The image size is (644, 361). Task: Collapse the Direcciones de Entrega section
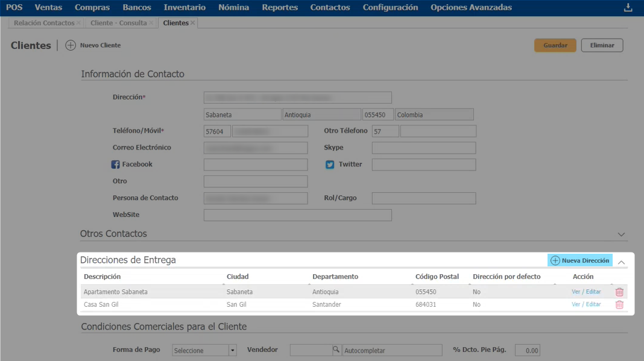click(x=622, y=262)
